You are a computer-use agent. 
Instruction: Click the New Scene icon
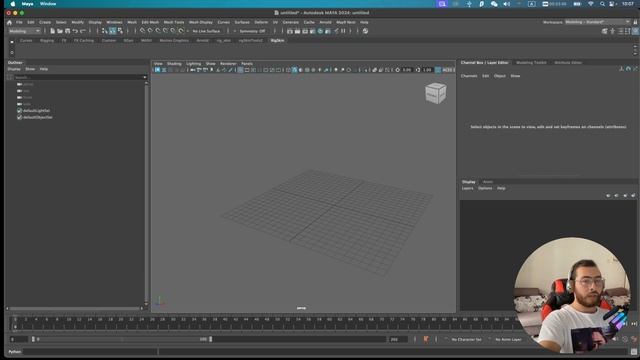tap(52, 31)
